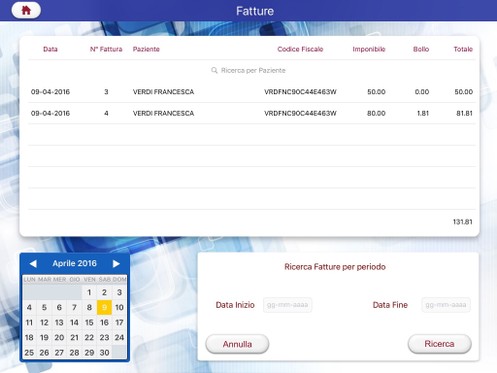The height and width of the screenshot is (373, 497).
Task: Select day 21 in the calendar
Action: point(74,337)
